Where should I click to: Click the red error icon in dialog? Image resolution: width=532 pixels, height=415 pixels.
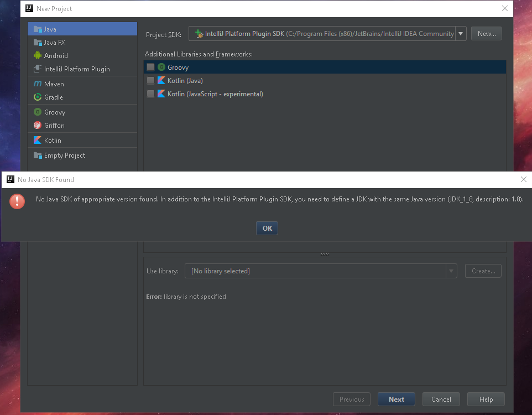17,201
